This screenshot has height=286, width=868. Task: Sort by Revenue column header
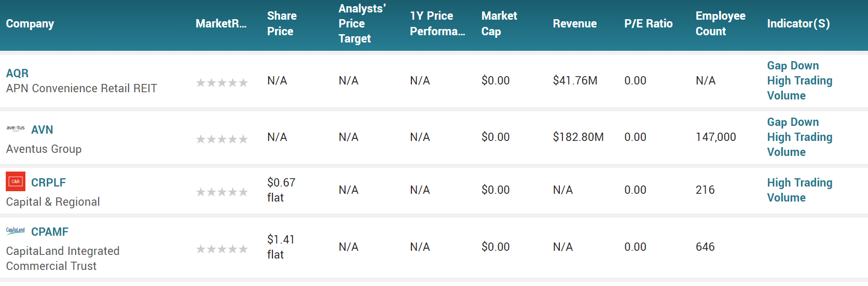tap(574, 24)
